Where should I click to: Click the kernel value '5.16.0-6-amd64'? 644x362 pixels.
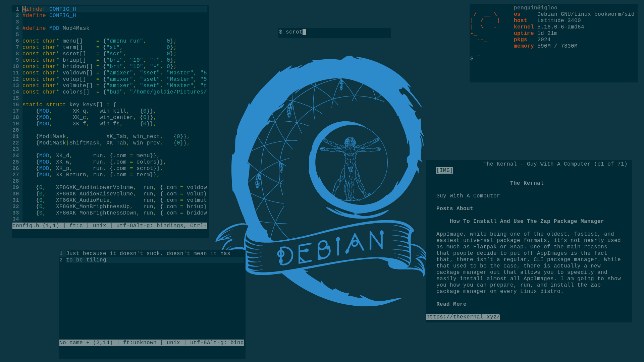[x=561, y=27]
